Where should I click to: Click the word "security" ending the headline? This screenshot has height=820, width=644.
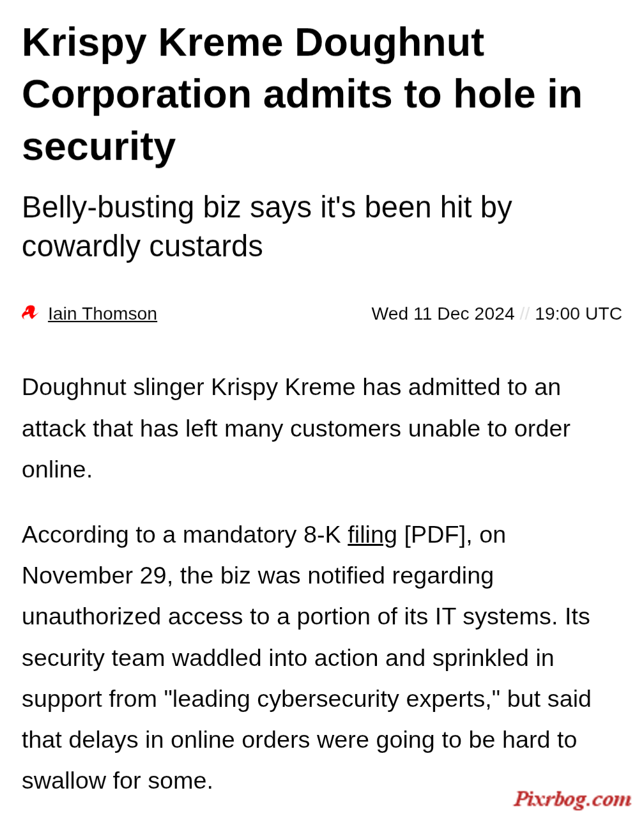99,146
